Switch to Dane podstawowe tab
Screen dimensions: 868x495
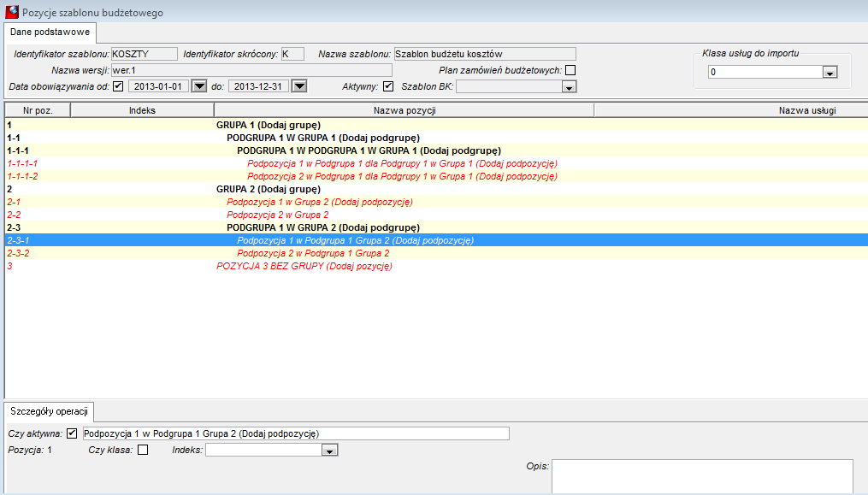click(x=50, y=32)
